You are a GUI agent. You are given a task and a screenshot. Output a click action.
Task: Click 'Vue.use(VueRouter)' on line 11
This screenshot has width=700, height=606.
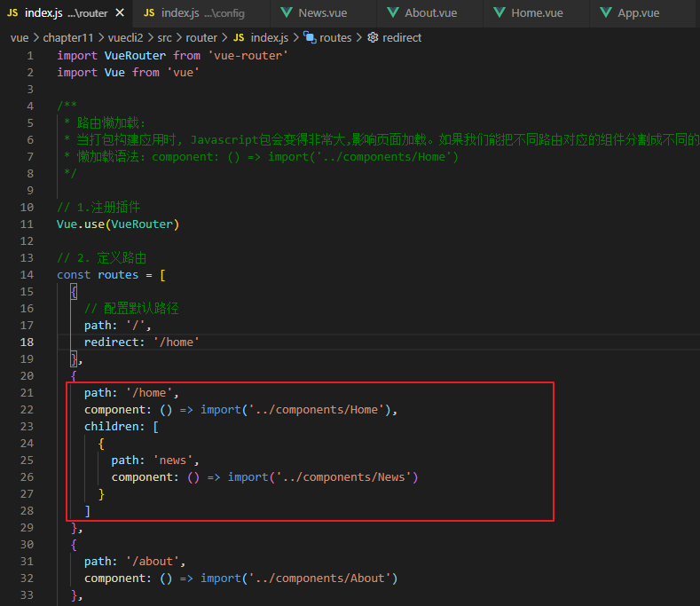118,224
